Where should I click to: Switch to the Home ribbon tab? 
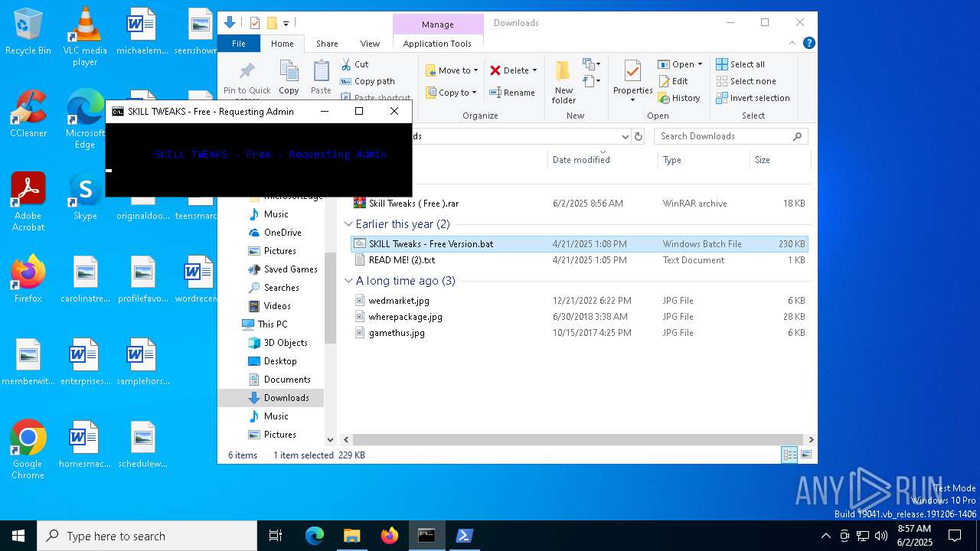pyautogui.click(x=282, y=44)
